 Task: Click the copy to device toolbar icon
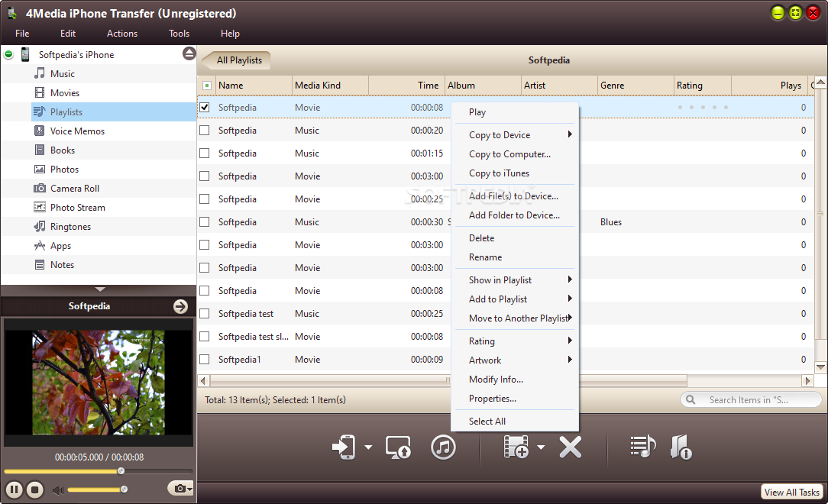(344, 447)
